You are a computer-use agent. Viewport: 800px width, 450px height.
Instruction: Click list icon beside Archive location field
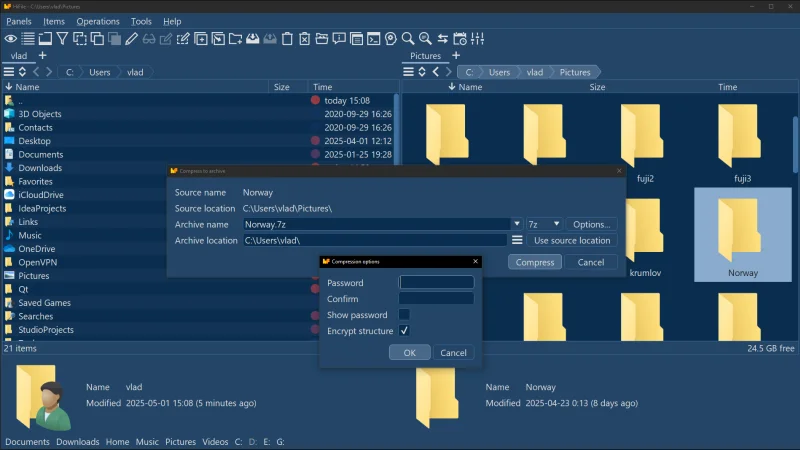[x=517, y=240]
